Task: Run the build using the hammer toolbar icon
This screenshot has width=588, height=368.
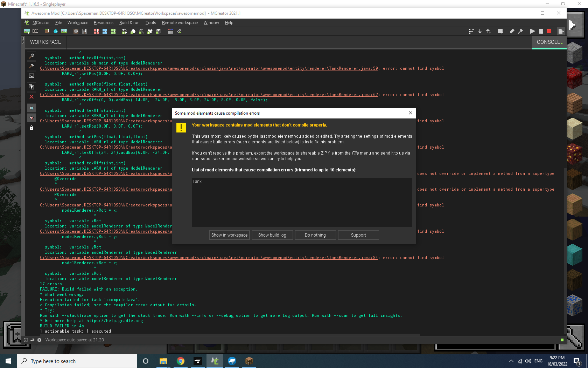Action: pos(520,31)
